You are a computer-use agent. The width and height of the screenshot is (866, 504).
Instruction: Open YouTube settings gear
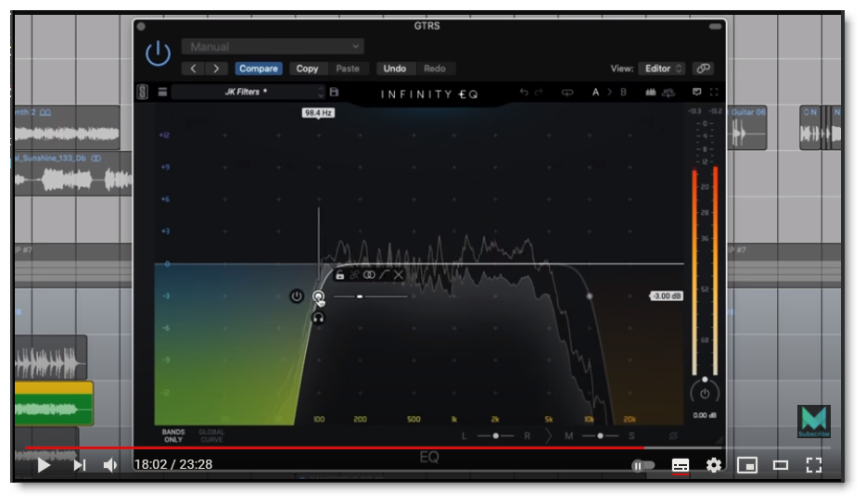point(714,465)
